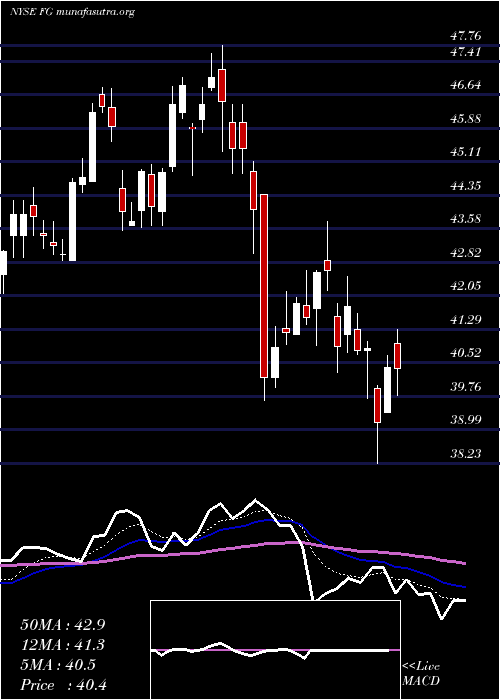
Task: Click the last red candlestick on the right
Action: pyautogui.click(x=397, y=356)
